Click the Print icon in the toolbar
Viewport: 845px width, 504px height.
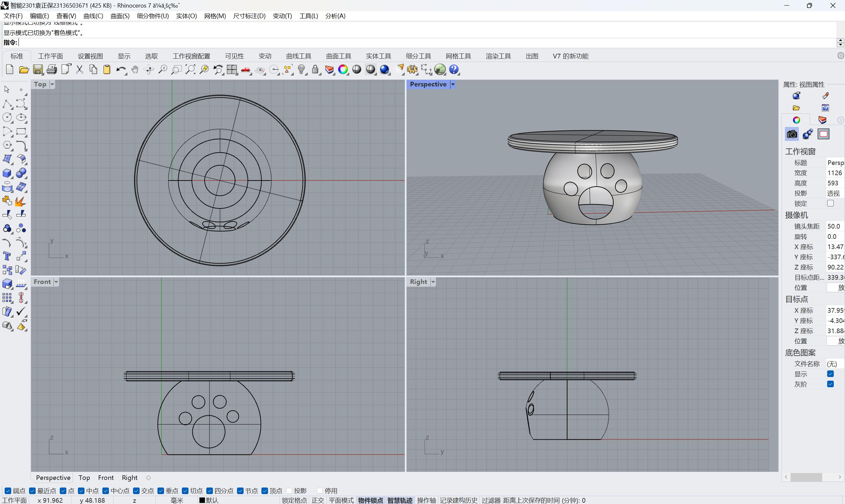(x=51, y=70)
